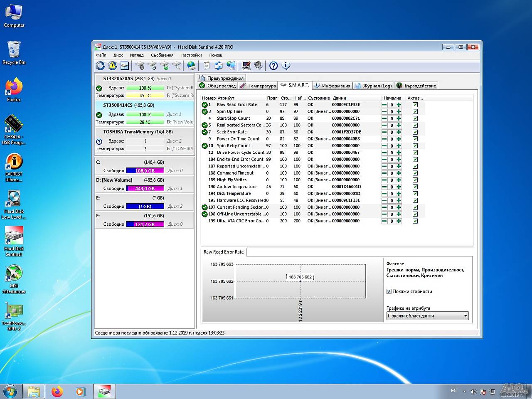The width and height of the screenshot is (532, 399).
Task: Open the Изглед menu
Action: [x=137, y=55]
